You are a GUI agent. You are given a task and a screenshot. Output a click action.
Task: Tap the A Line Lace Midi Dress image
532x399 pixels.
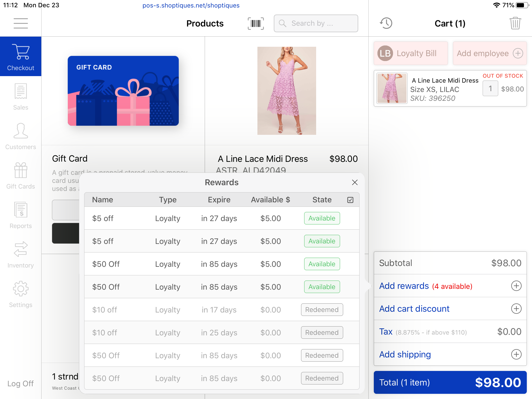click(287, 91)
